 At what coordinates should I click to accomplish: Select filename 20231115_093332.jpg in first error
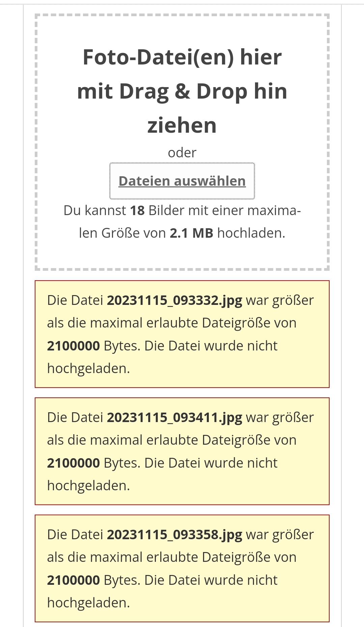[x=174, y=300]
